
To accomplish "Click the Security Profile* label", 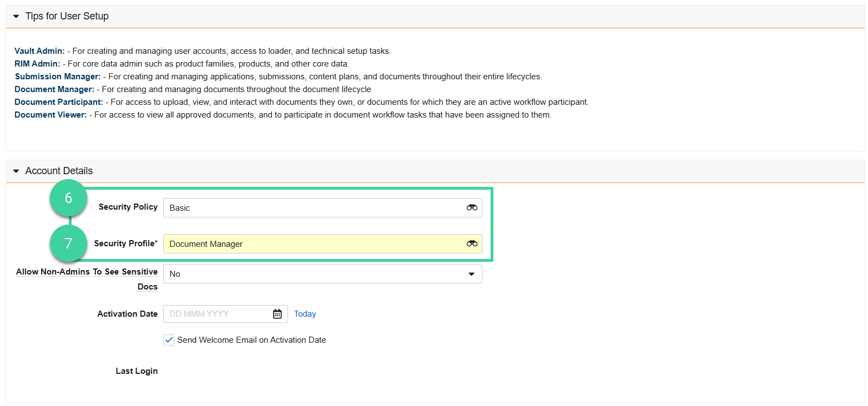I will click(x=126, y=243).
